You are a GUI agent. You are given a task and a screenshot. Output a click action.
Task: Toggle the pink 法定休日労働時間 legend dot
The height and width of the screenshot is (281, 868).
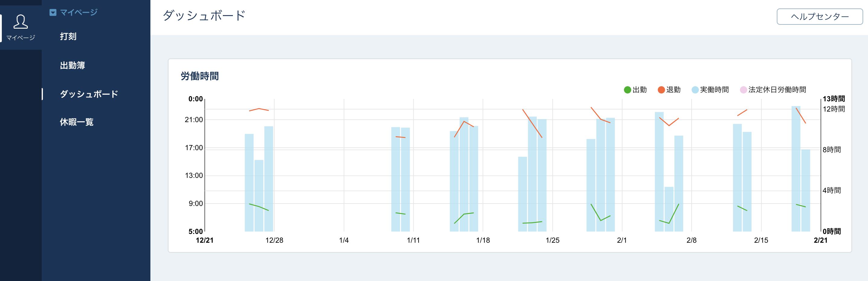click(x=743, y=90)
